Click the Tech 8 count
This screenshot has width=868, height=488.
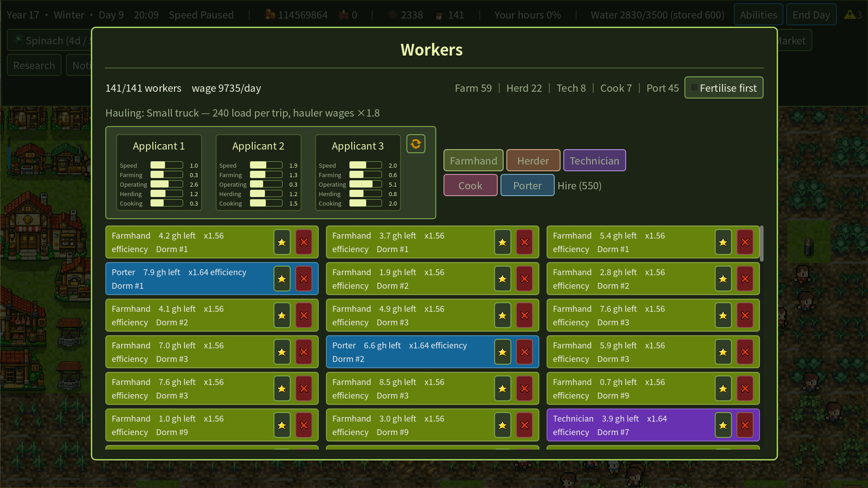[571, 88]
